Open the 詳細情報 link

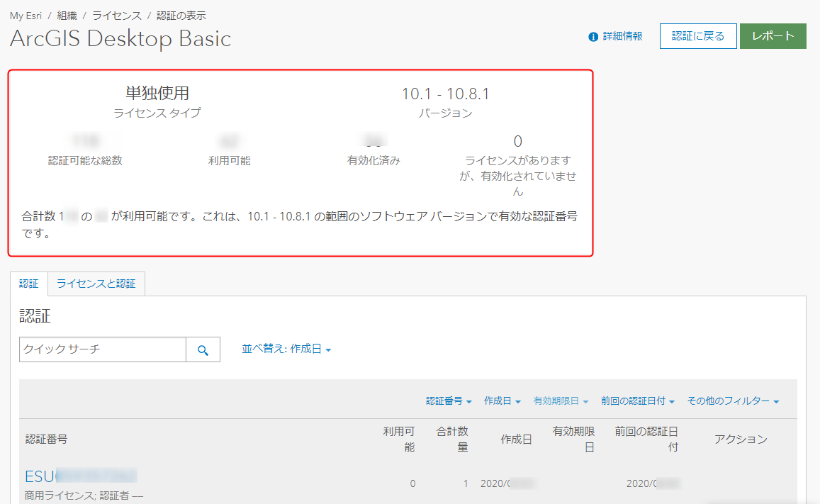point(622,36)
